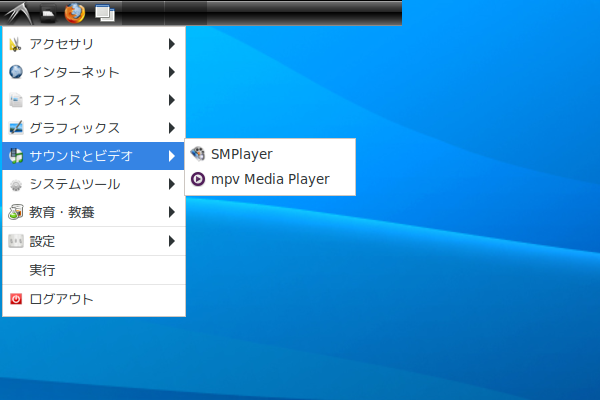
Task: Launch SMPlayer from the submenu
Action: point(270,154)
